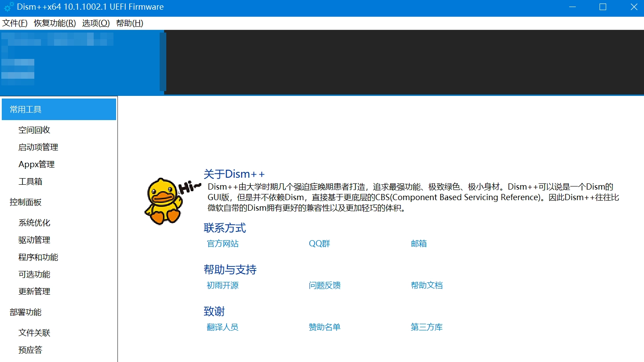The image size is (644, 362).
Task: Click the 联系方式 section heading
Action: point(225,228)
